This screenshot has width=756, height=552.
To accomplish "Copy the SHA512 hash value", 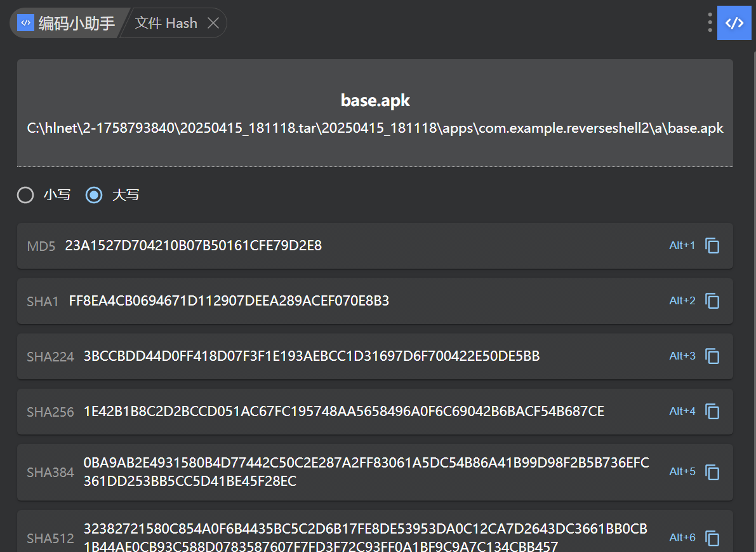I will [x=712, y=538].
